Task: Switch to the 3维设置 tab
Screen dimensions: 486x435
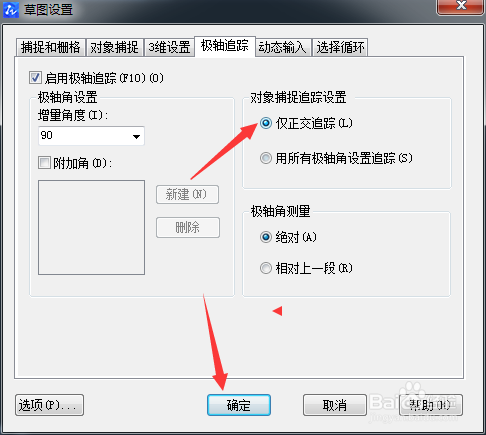Action: [169, 47]
